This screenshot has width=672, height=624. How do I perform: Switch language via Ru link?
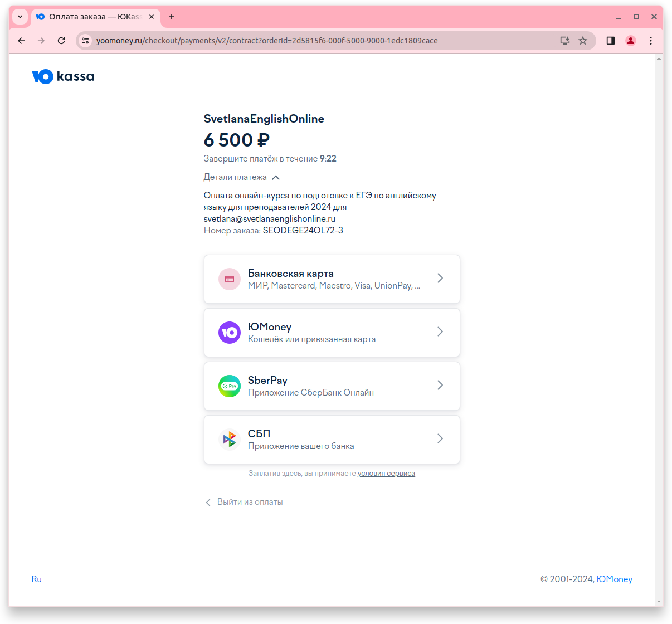click(x=37, y=579)
